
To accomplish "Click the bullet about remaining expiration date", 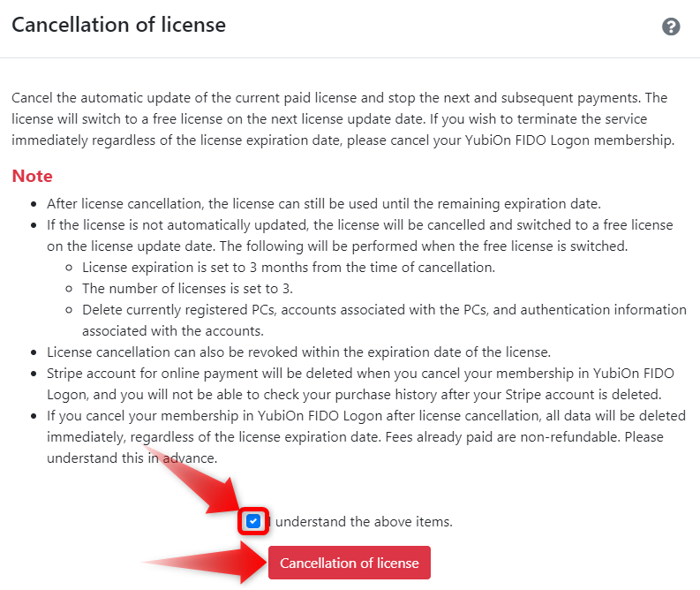I will (x=324, y=204).
